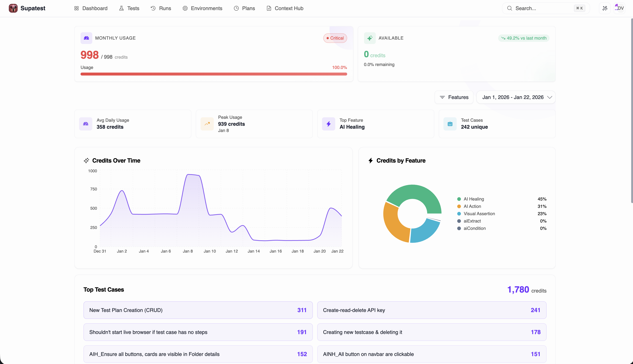Viewport: 633px width, 364px height.
Task: Open the DV user avatar menu
Action: 619,8
